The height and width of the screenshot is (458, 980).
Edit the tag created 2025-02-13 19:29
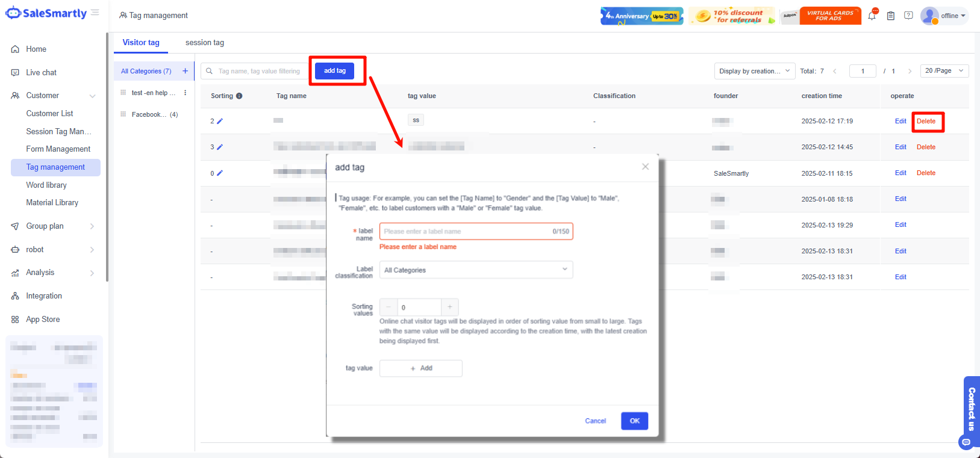point(900,224)
